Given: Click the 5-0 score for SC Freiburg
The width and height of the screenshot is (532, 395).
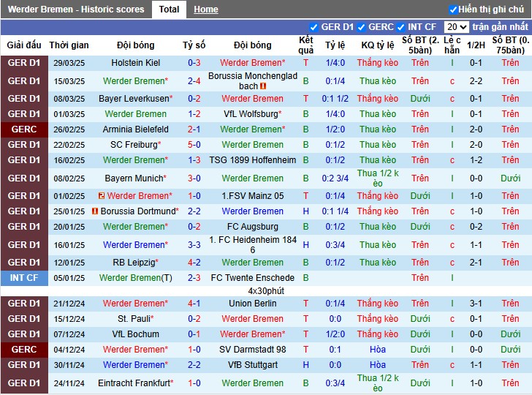Looking at the screenshot, I should click(194, 144).
